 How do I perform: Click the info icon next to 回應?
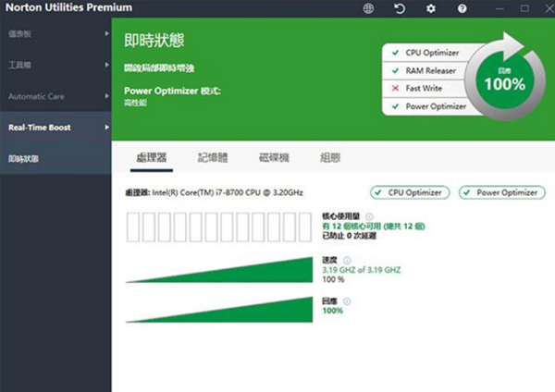coord(347,301)
